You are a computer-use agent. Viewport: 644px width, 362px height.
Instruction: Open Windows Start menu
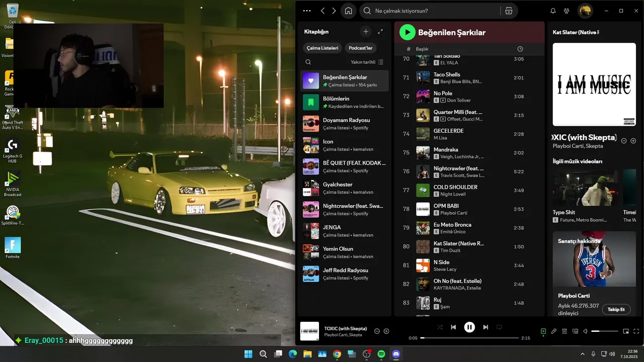[x=249, y=354]
